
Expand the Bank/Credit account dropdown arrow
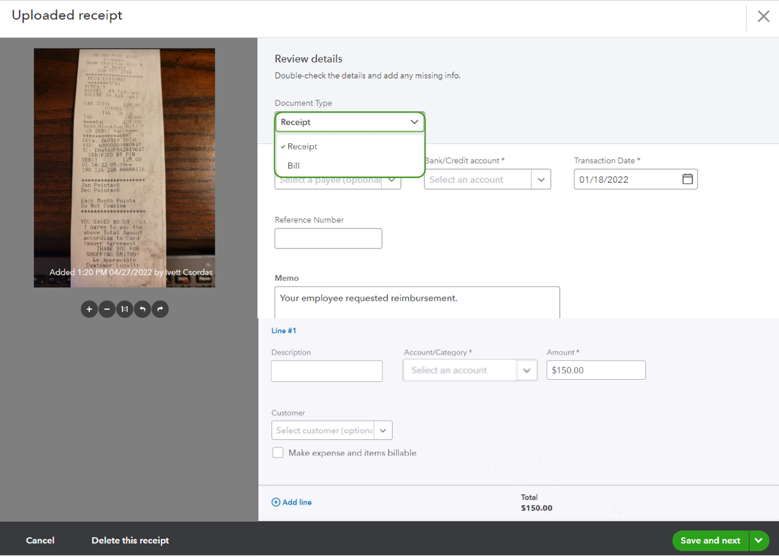pos(541,179)
